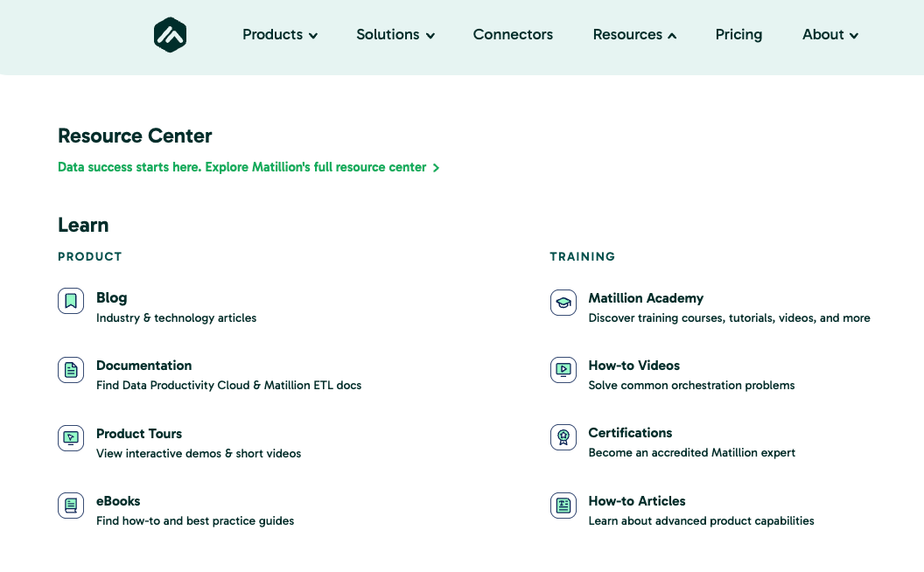Click 'Find Data Productivity Cloud & Matillion ETL docs'

pyautogui.click(x=228, y=385)
